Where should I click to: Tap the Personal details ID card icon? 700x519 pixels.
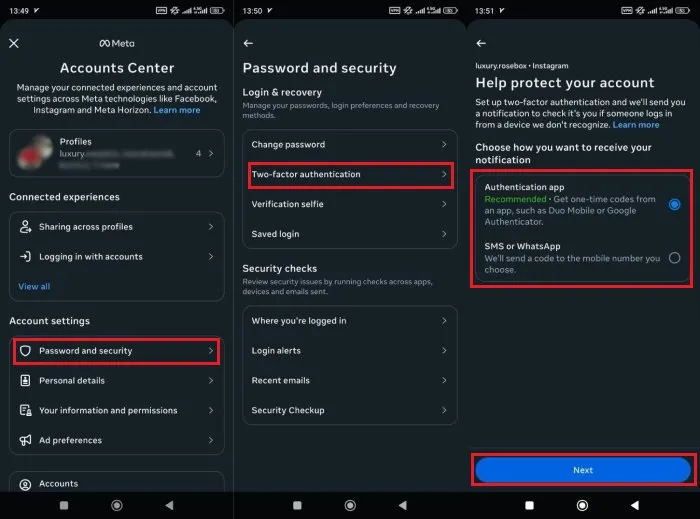(x=25, y=381)
